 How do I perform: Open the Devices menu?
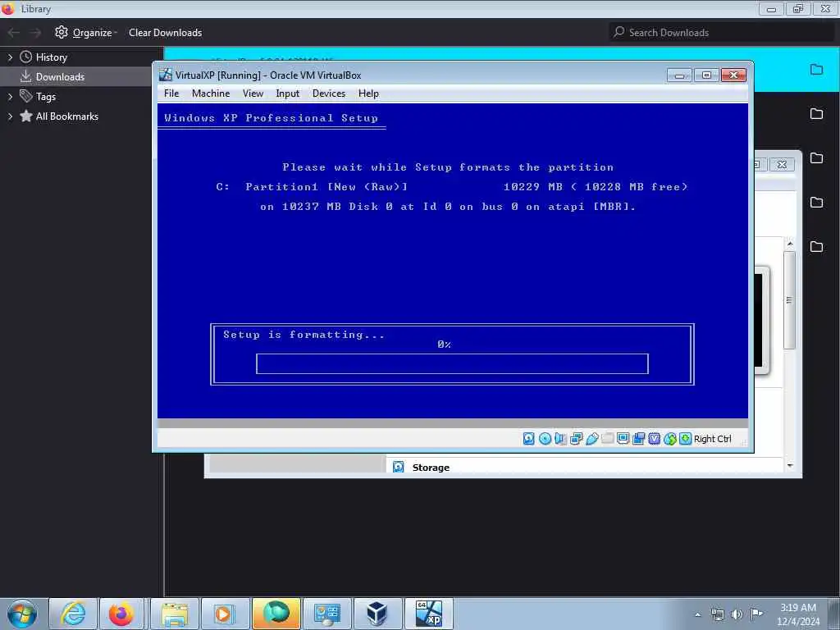[329, 94]
